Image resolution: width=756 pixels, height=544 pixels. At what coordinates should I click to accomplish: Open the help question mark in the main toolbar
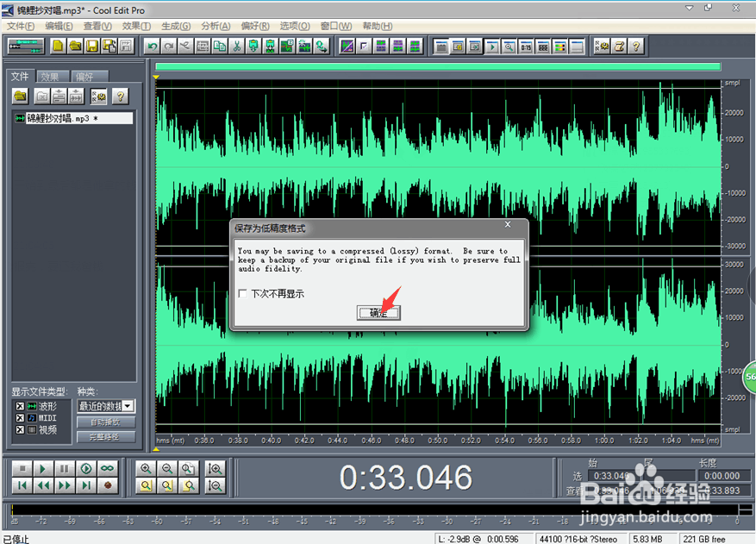[x=636, y=47]
